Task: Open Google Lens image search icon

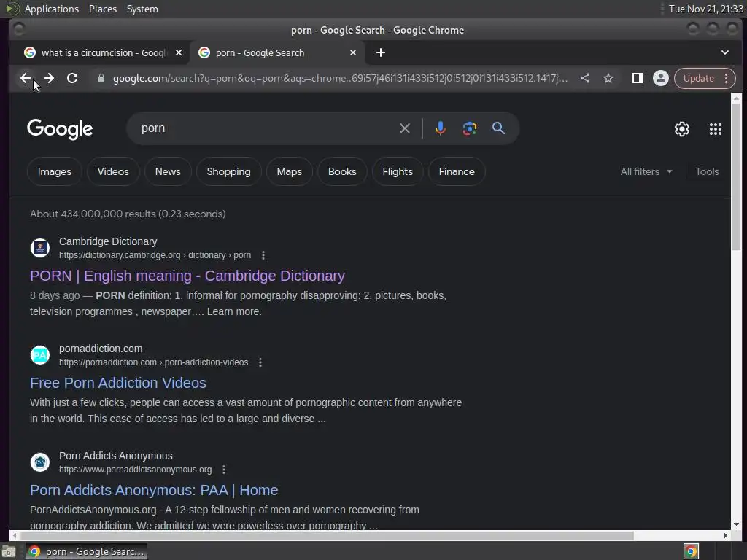Action: pyautogui.click(x=469, y=128)
